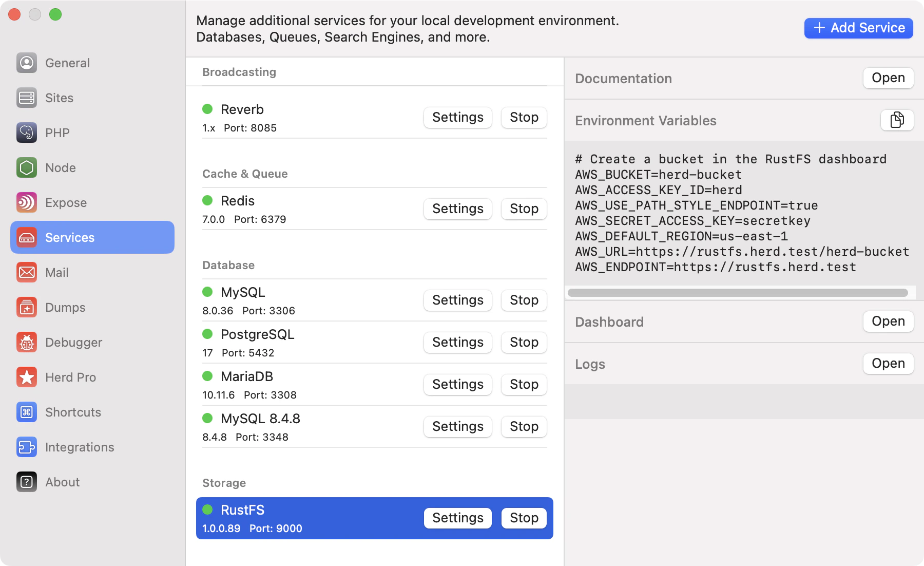924x566 pixels.
Task: Click the Add Service button
Action: pos(858,28)
